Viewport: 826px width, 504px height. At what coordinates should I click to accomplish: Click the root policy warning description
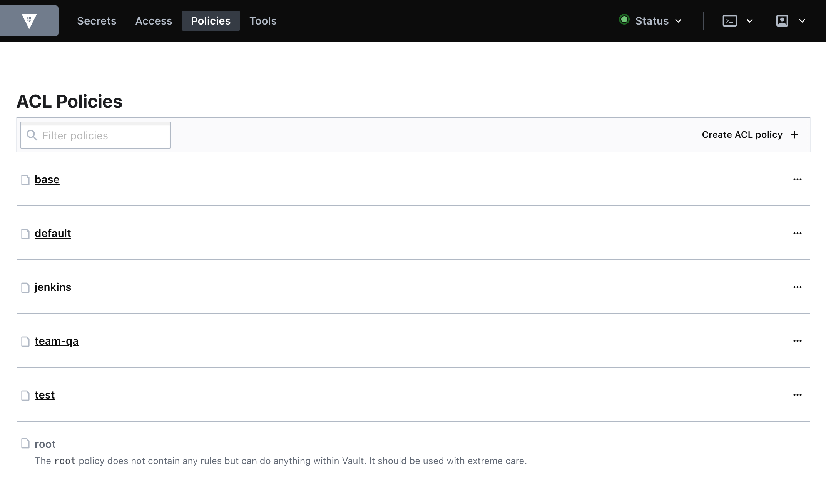(281, 461)
